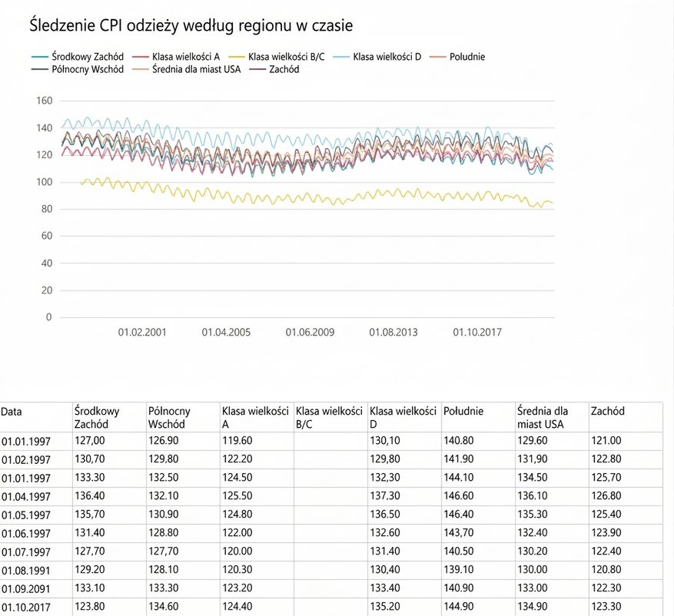Click 'Średnia dla miast USA' table column header

pos(553,417)
